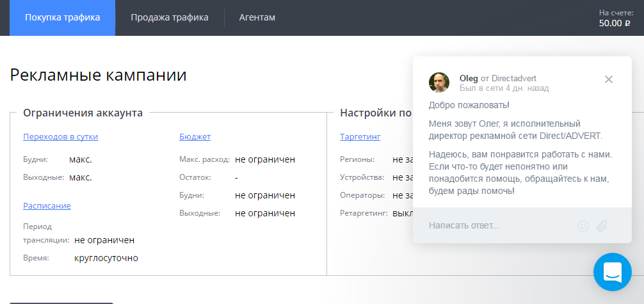This screenshot has height=304, width=644.
Task: Click the Ограничения аккаунта section title
Action: (83, 113)
